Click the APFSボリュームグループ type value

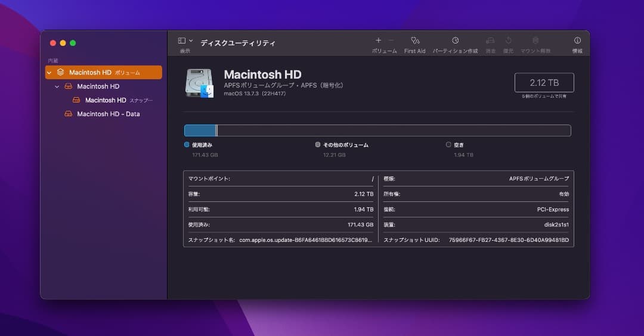[539, 179]
